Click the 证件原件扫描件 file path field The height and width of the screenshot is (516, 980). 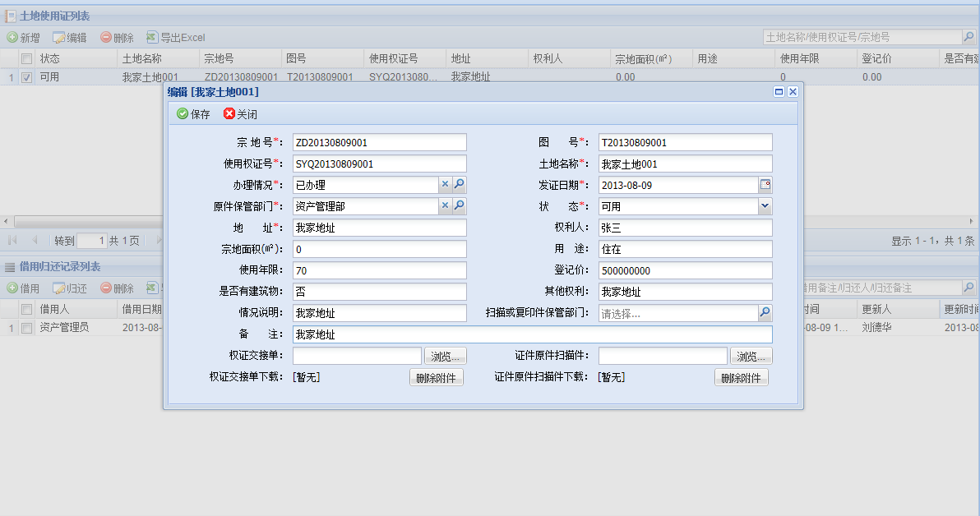pos(663,356)
